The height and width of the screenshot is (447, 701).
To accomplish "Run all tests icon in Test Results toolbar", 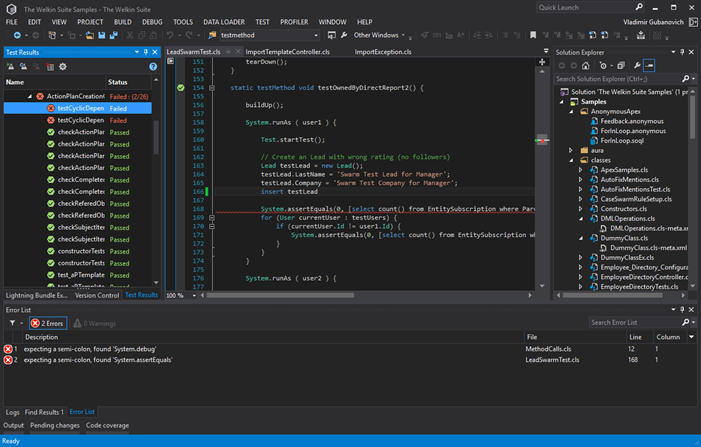I will point(10,67).
